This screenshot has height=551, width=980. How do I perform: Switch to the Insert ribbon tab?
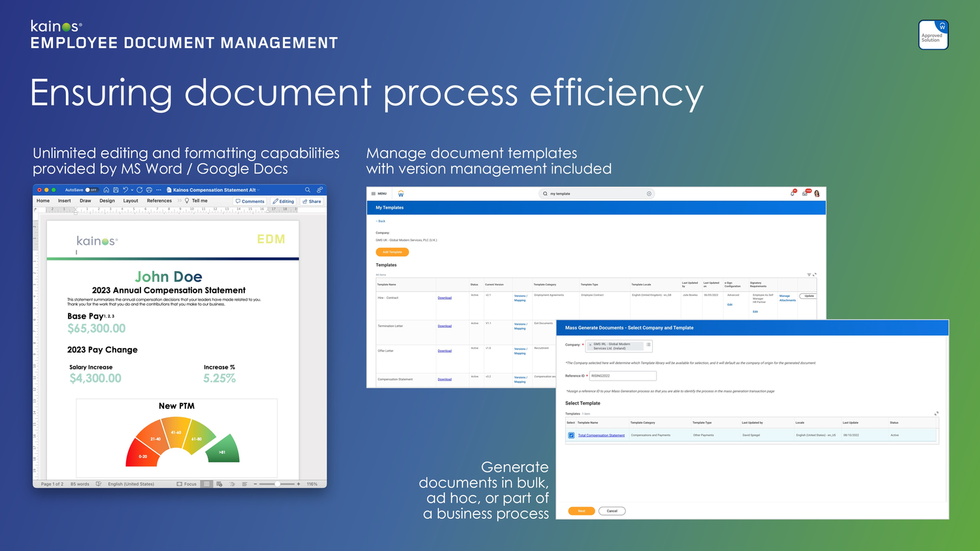(65, 200)
